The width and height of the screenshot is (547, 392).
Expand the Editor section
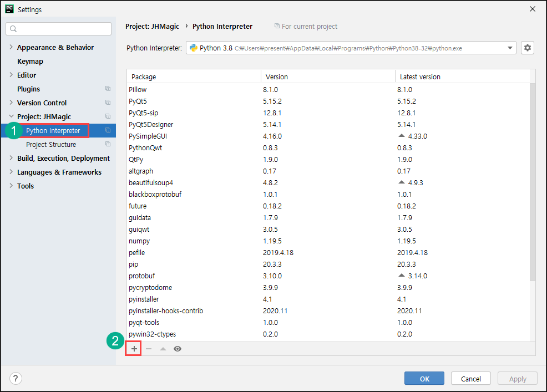tap(11, 75)
